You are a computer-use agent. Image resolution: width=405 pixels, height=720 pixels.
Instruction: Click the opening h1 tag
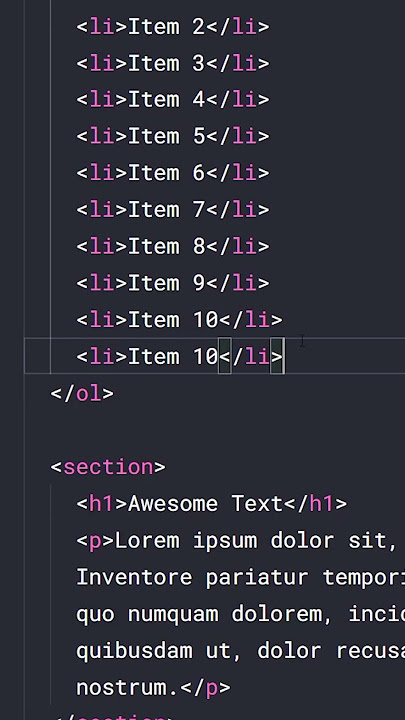[101, 504]
